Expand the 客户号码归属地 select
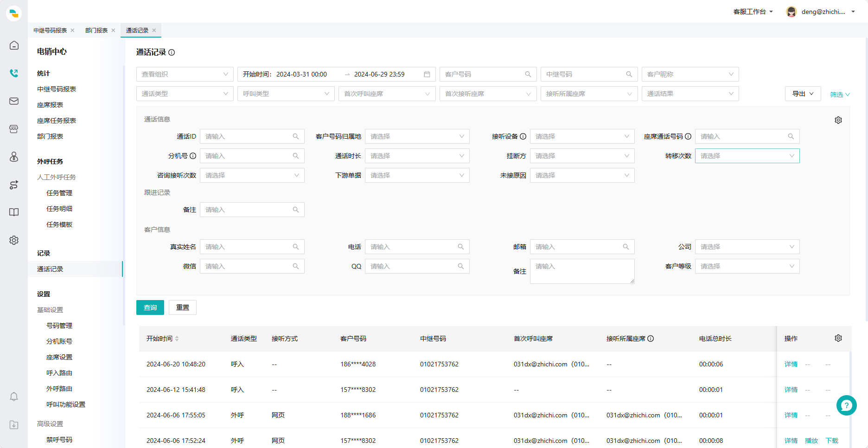This screenshot has height=448, width=868. pyautogui.click(x=417, y=136)
